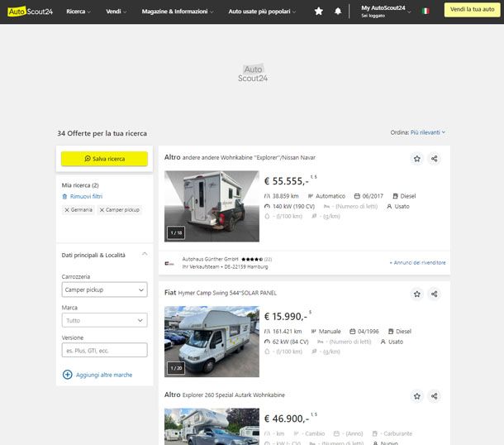Click the 38.859 km mileage value

click(x=285, y=196)
